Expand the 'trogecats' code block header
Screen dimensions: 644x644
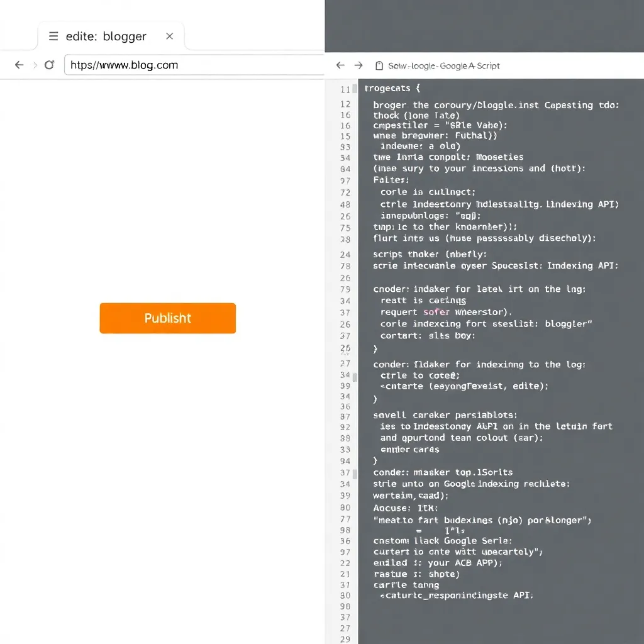pos(391,89)
